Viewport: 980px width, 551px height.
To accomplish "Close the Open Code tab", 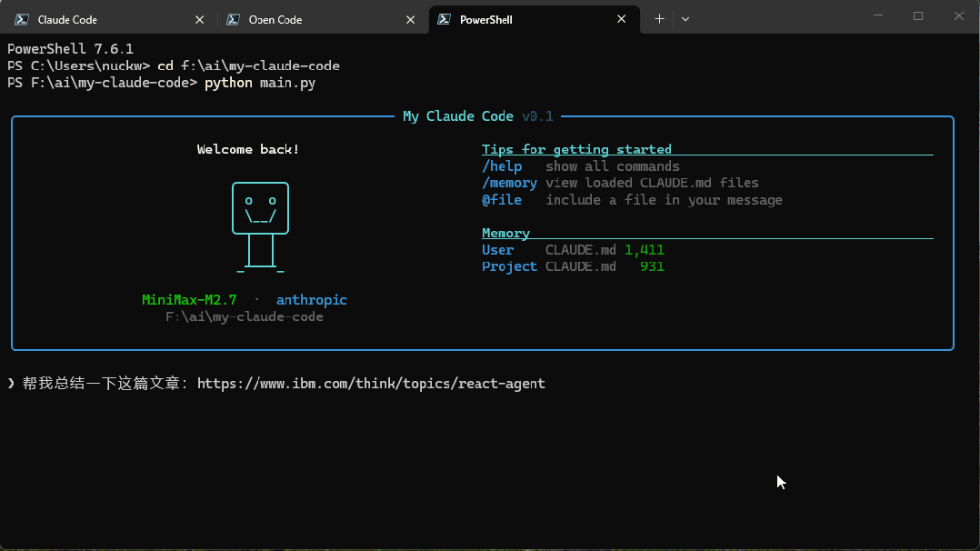I will click(411, 19).
